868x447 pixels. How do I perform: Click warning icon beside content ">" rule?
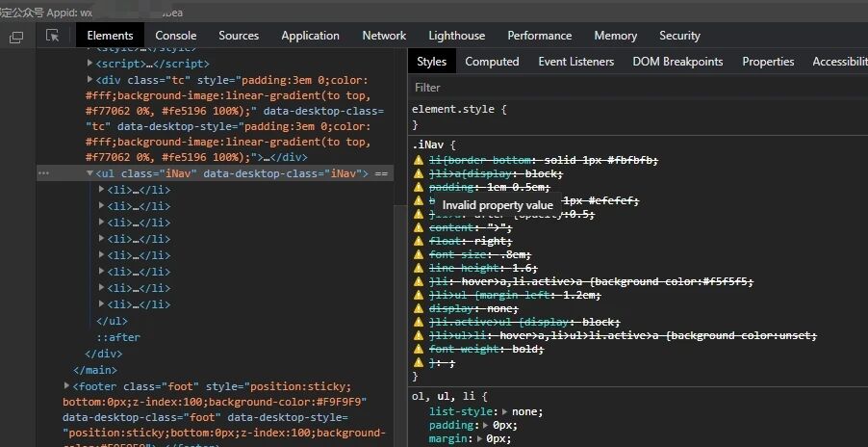tap(419, 227)
